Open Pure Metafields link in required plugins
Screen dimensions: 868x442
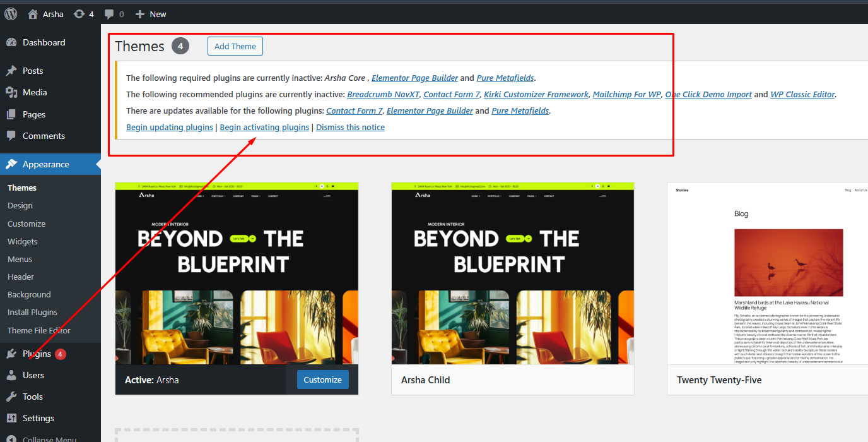(505, 78)
